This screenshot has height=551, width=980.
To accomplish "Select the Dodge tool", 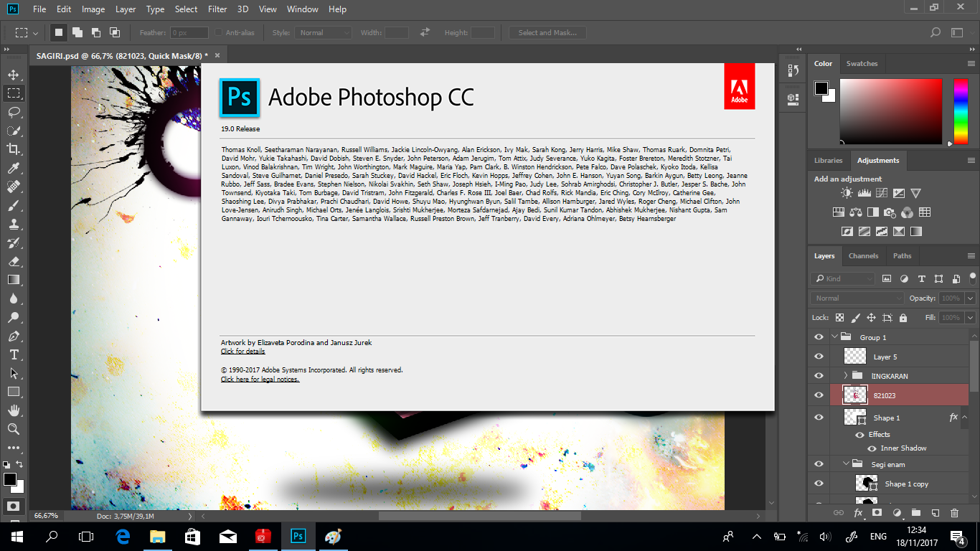I will coord(13,317).
